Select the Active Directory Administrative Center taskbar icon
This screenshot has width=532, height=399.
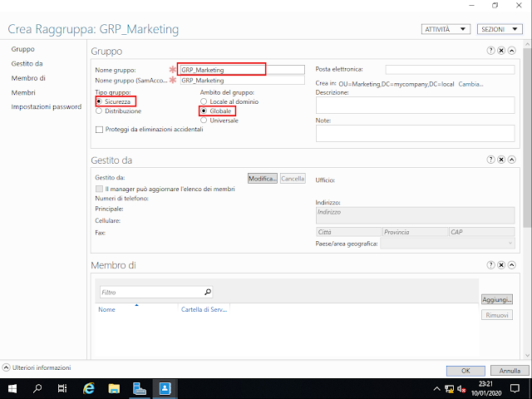click(x=165, y=388)
